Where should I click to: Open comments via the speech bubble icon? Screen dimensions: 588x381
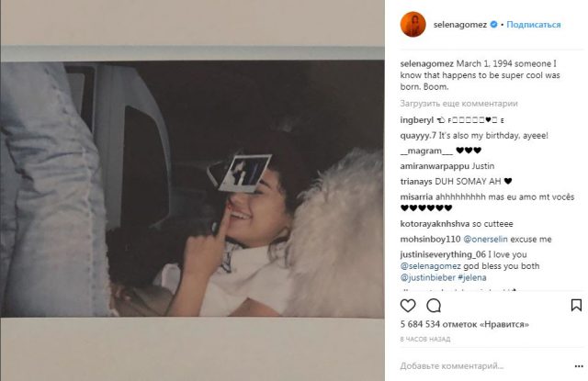434,306
